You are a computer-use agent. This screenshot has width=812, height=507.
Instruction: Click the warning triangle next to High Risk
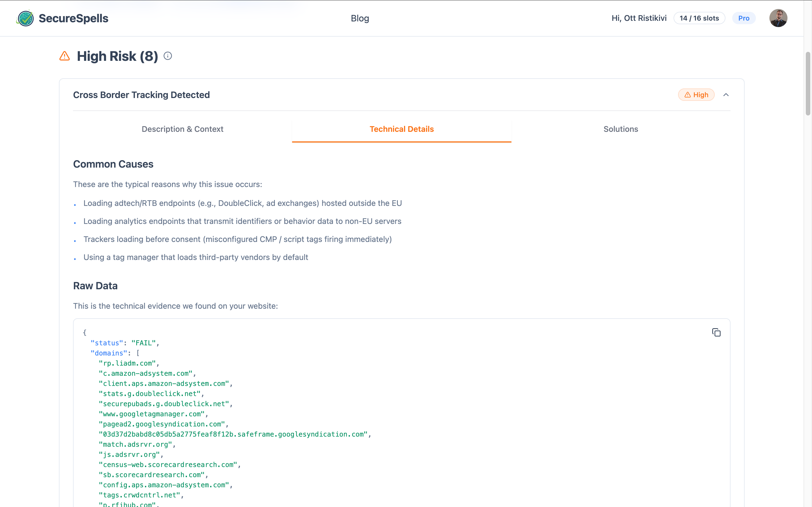[x=64, y=56]
